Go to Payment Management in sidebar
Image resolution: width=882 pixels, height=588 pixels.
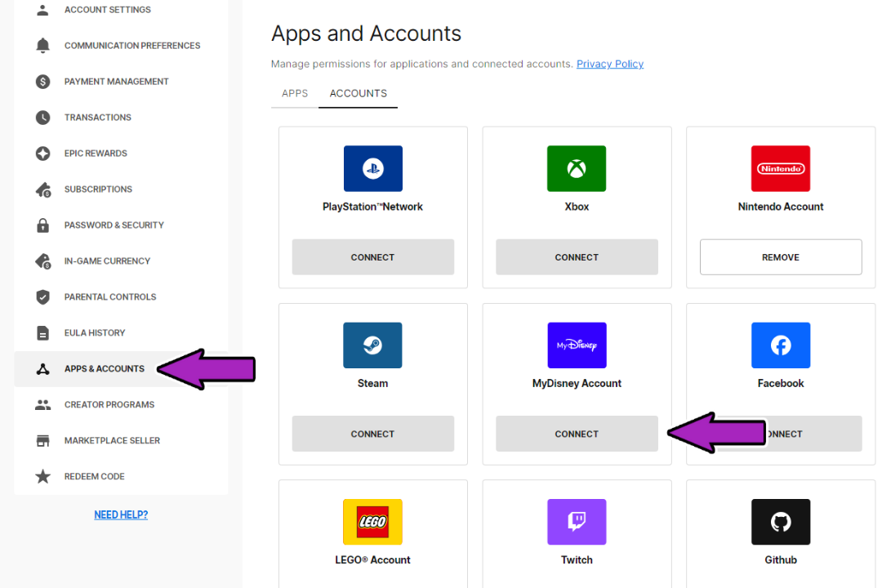tap(116, 82)
